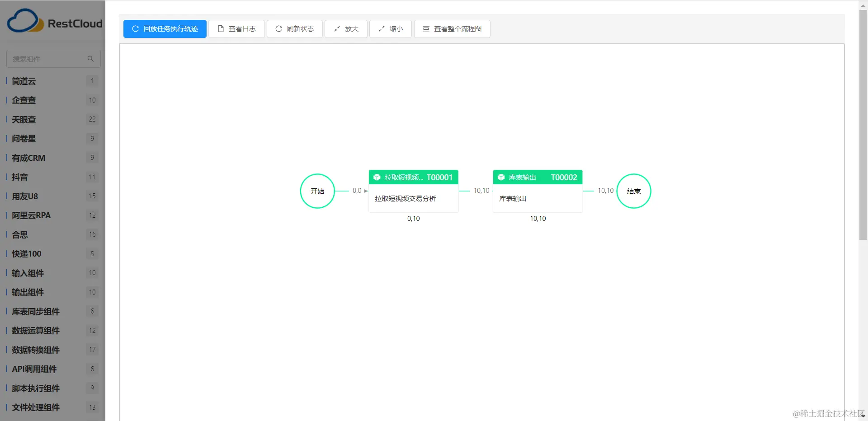Expand the 企查查 component group

coord(53,100)
